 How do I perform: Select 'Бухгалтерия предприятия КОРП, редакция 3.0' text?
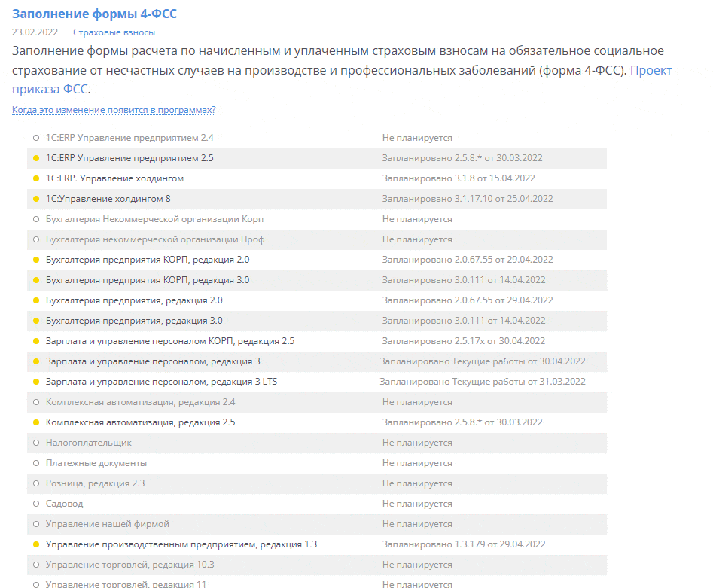(148, 280)
